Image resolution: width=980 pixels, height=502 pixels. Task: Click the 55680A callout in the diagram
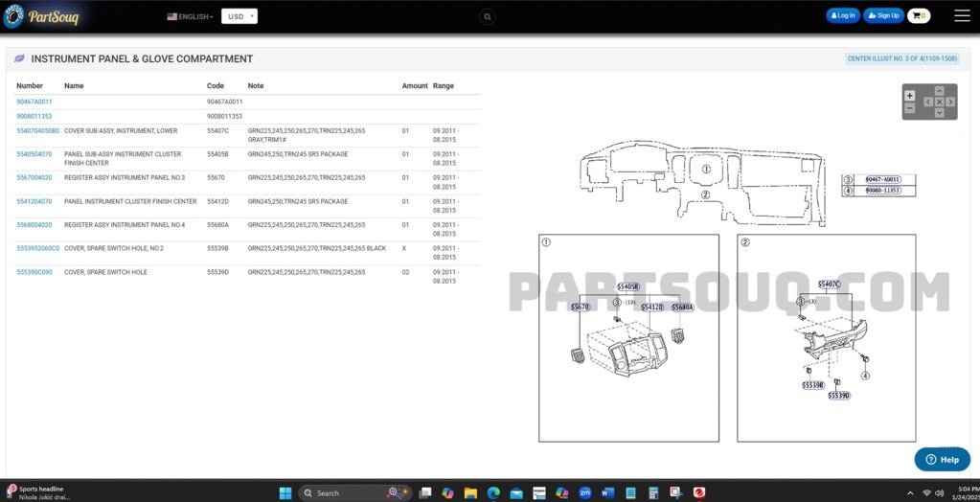682,307
